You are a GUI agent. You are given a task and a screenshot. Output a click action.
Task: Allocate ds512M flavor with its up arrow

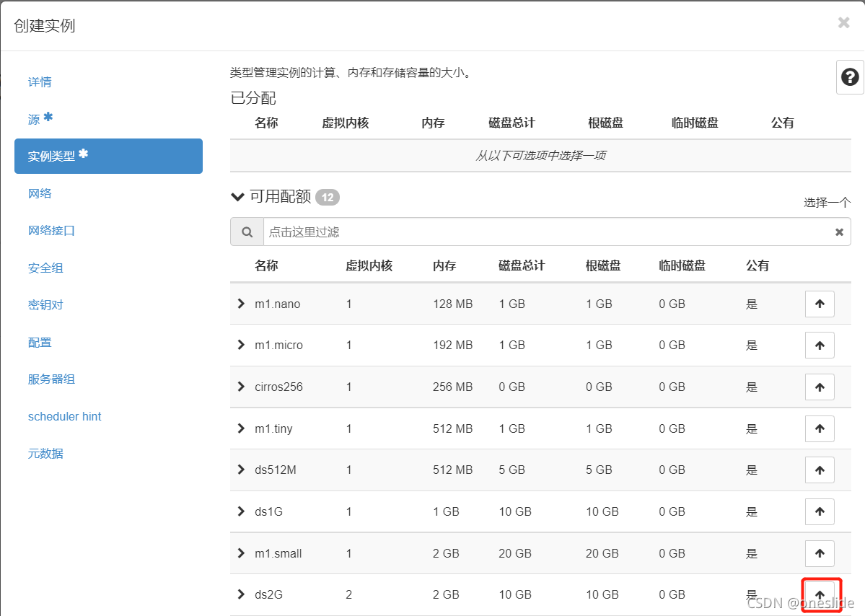click(820, 470)
